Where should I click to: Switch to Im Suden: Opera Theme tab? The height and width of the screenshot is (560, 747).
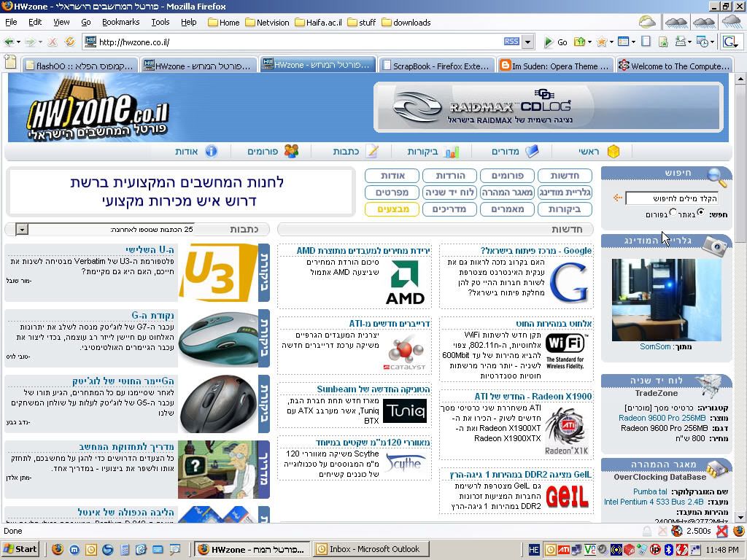555,66
